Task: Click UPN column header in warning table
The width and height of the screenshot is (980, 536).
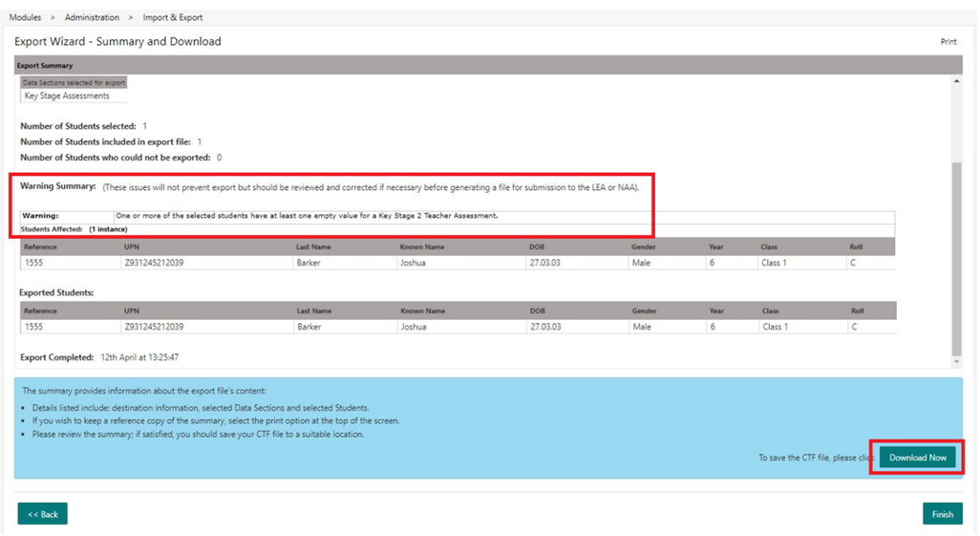Action: pos(132,247)
